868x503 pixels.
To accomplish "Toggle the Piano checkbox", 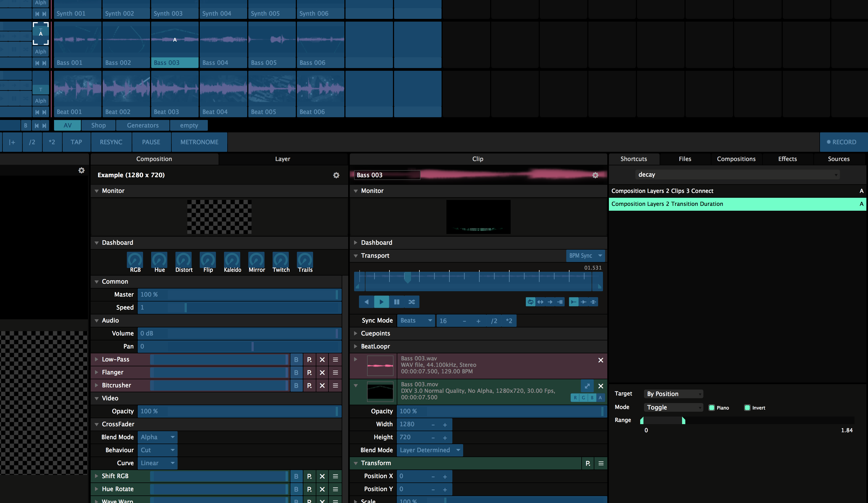I will point(712,407).
